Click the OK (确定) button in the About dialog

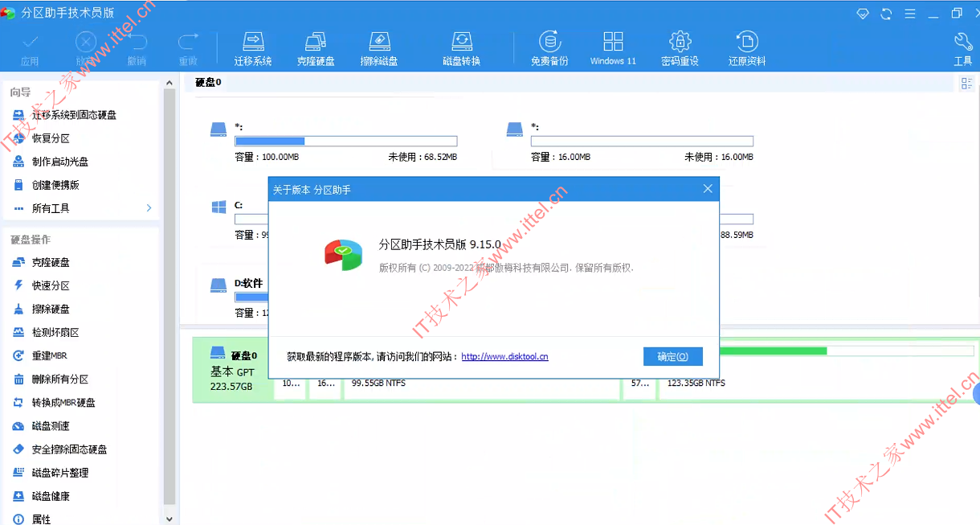[x=673, y=356]
